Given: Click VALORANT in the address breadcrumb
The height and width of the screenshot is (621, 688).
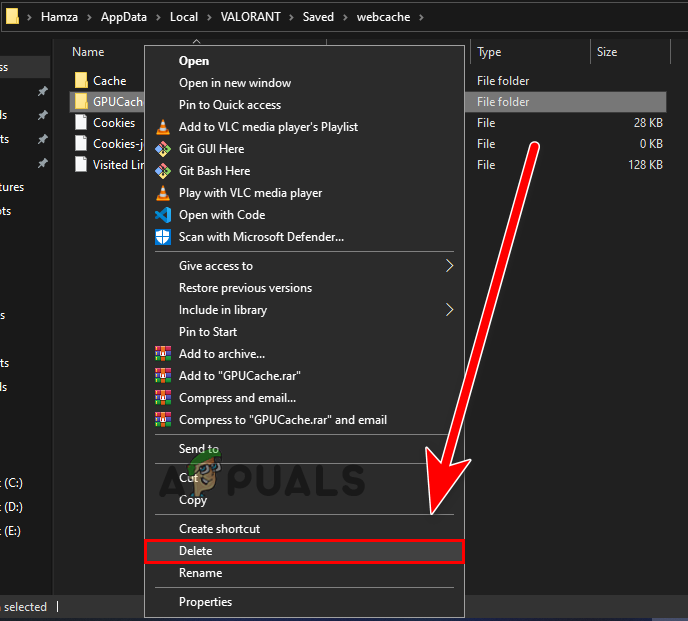Looking at the screenshot, I should pyautogui.click(x=251, y=17).
